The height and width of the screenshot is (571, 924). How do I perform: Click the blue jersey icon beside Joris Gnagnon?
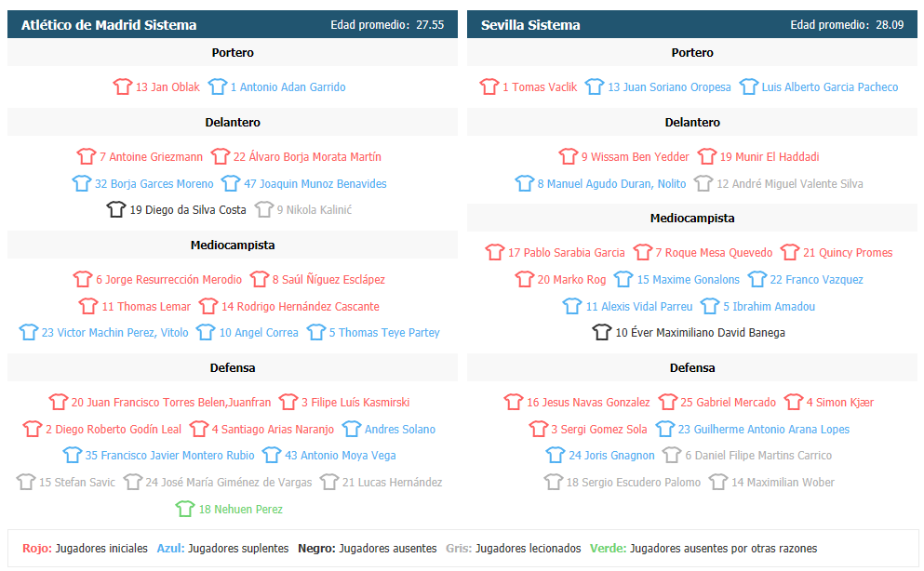pyautogui.click(x=556, y=455)
